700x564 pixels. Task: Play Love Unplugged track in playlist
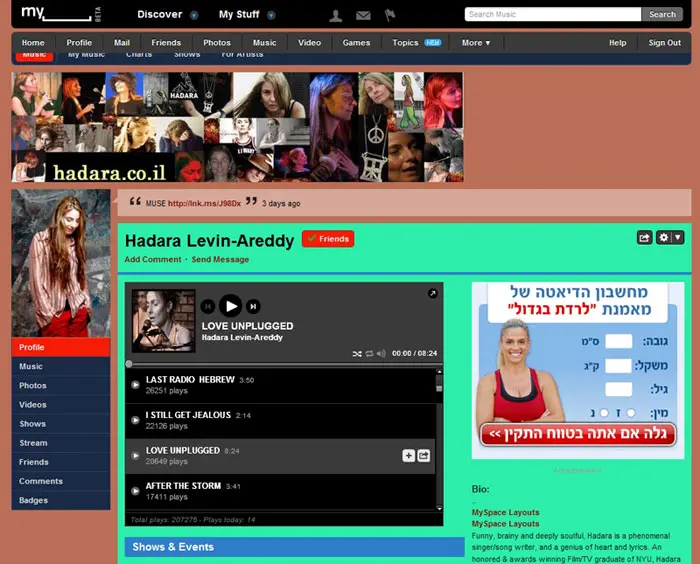coord(135,455)
